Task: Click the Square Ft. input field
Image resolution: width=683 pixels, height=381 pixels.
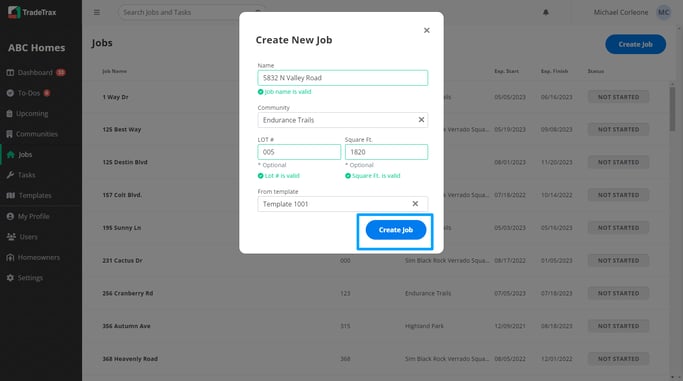Action: (386, 152)
